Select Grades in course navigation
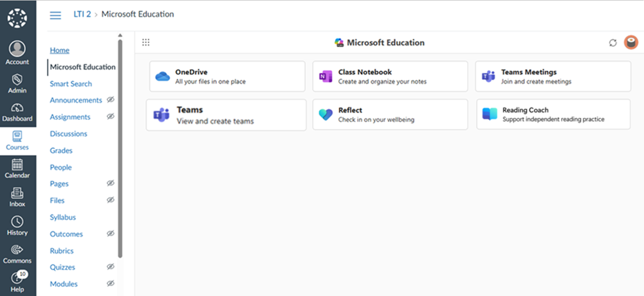The width and height of the screenshot is (644, 296). (61, 150)
